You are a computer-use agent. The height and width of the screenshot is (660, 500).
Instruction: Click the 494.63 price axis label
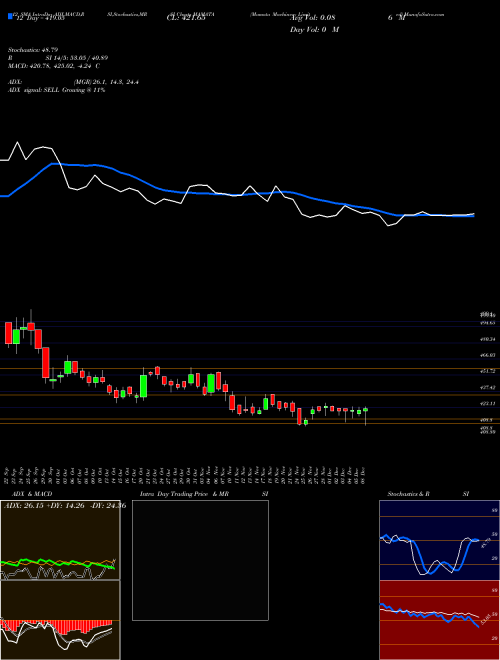(489, 323)
